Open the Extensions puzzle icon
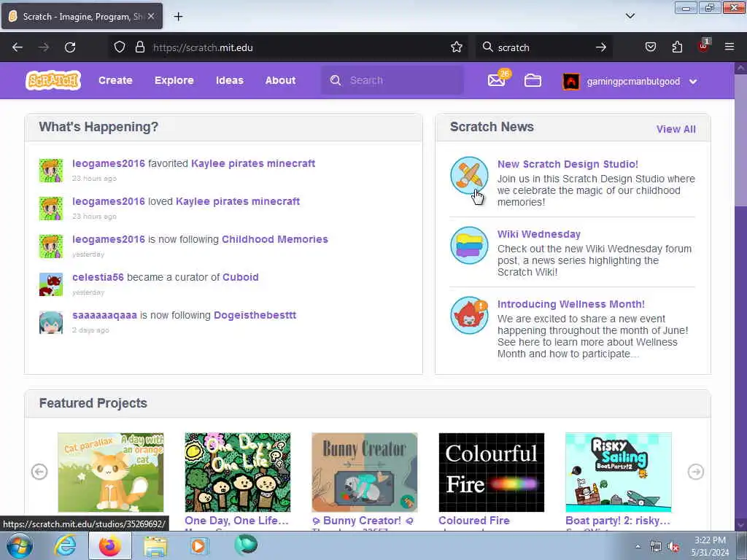747x560 pixels. 677,47
